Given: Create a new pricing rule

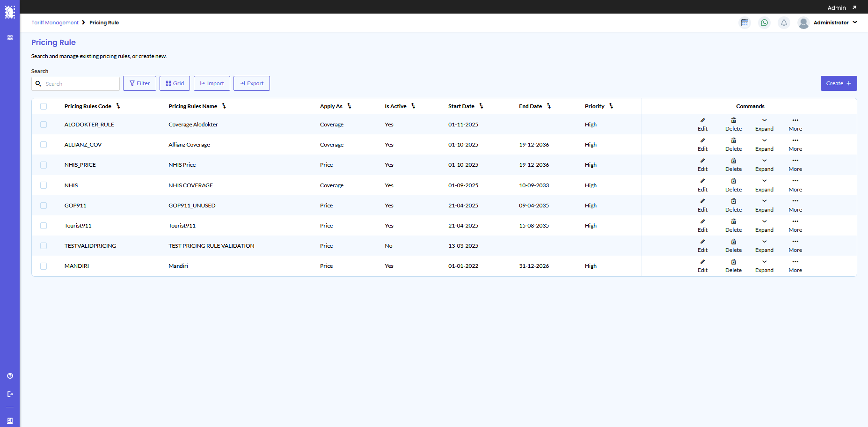Looking at the screenshot, I should 839,83.
